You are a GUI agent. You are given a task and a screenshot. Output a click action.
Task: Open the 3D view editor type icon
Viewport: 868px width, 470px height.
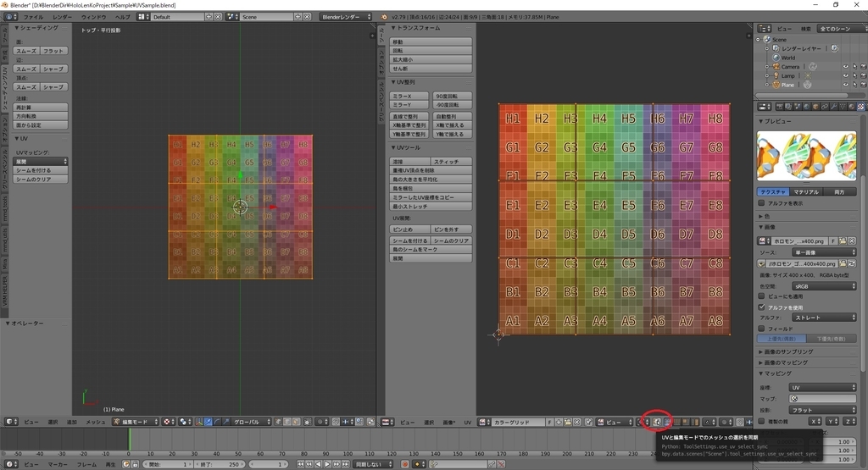pos(11,422)
